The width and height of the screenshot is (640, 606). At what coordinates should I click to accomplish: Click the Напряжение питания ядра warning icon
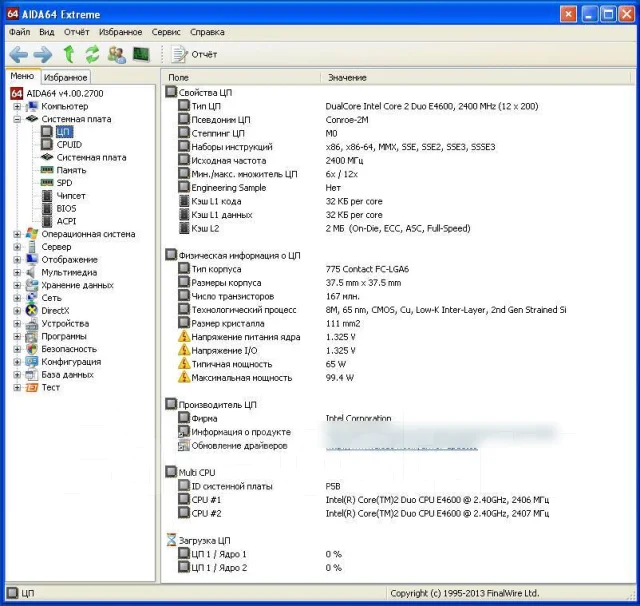[184, 337]
